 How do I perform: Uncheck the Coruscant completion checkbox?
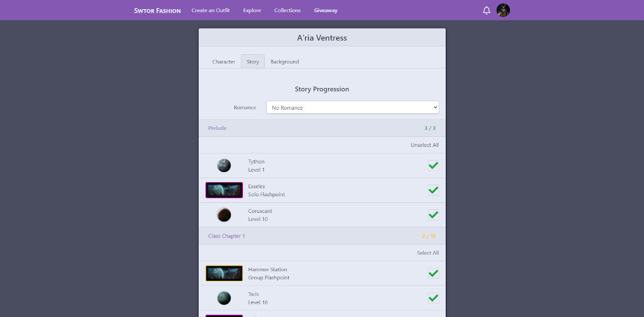coord(433,215)
